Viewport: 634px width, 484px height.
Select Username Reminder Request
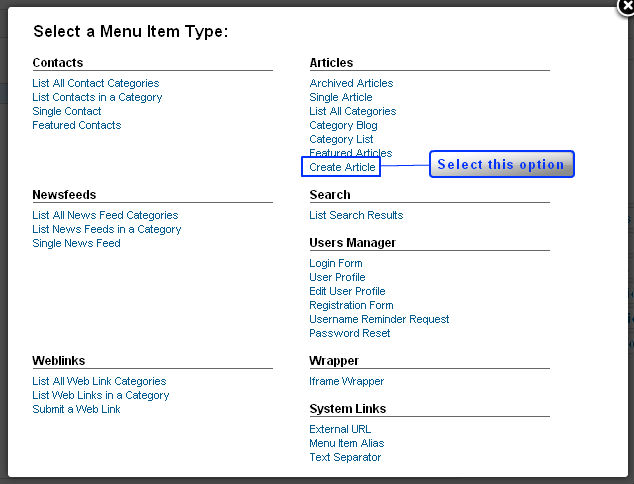coord(379,319)
